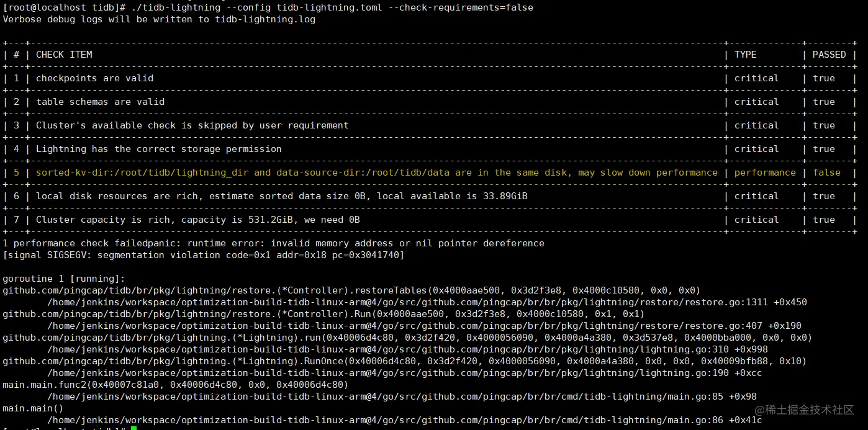868x430 pixels.
Task: Click the TYPE column header
Action: [746, 55]
